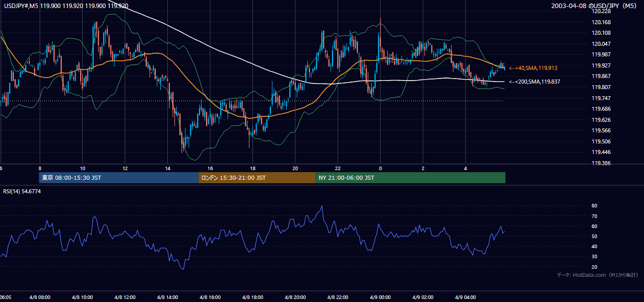Click hour tick 18 under the price chart
Viewport: 644px width, 302px height.
pyautogui.click(x=252, y=168)
